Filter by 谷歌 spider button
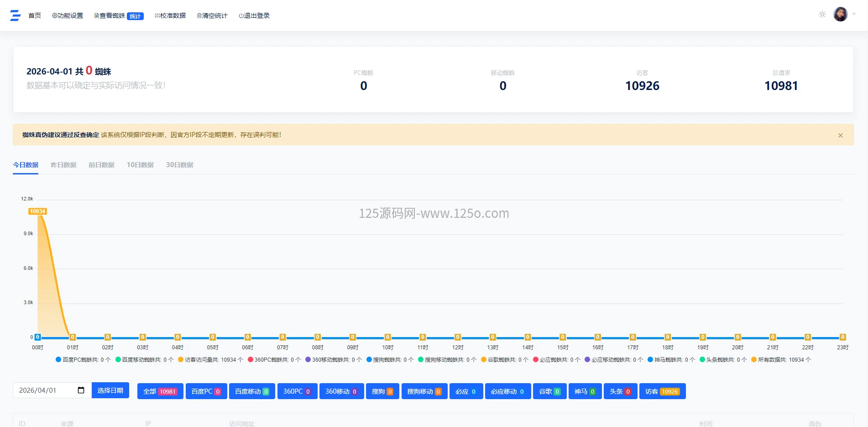The image size is (868, 427). click(549, 391)
